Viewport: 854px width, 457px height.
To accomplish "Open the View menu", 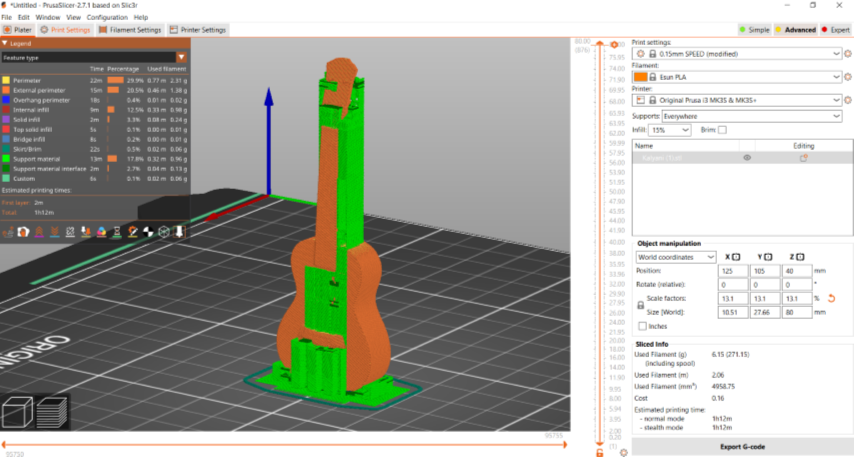I will click(x=74, y=17).
